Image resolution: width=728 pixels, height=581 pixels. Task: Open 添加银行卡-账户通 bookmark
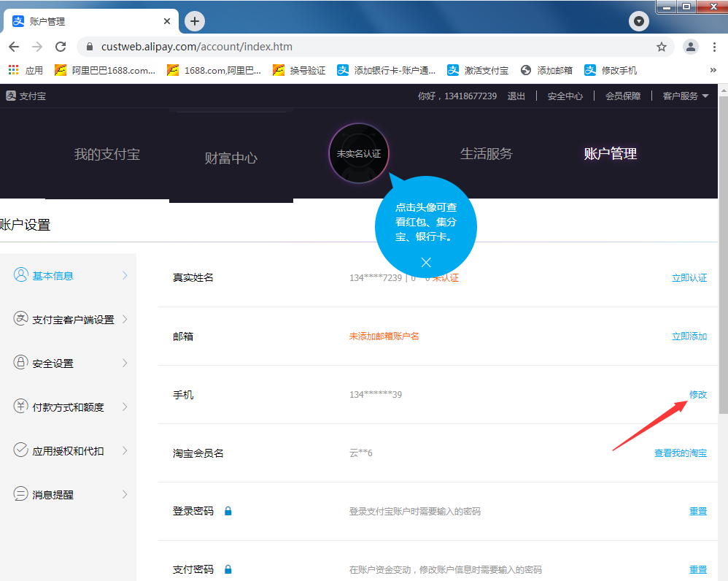tap(387, 70)
